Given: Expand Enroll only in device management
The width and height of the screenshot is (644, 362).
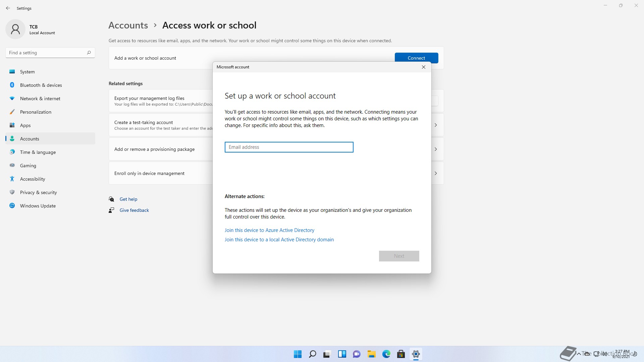Looking at the screenshot, I should coord(436,173).
